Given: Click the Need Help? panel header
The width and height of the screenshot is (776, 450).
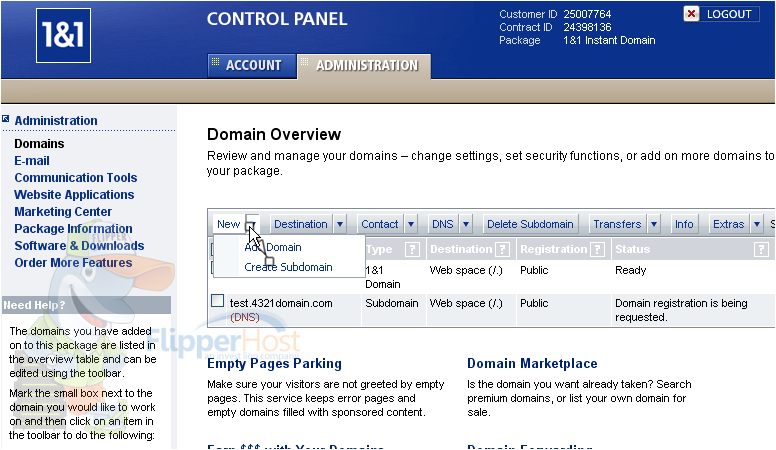Looking at the screenshot, I should coord(86,305).
